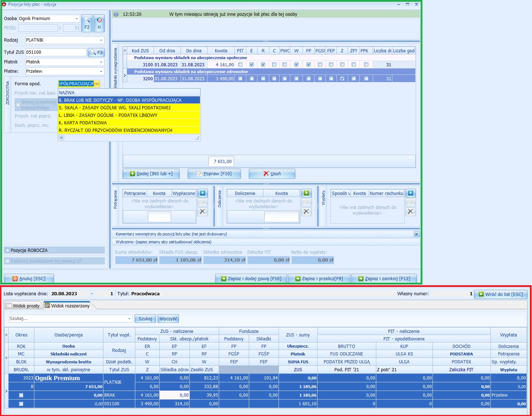Click Ognik Premium name in bottom list
This screenshot has width=532, height=416.
pos(57,378)
